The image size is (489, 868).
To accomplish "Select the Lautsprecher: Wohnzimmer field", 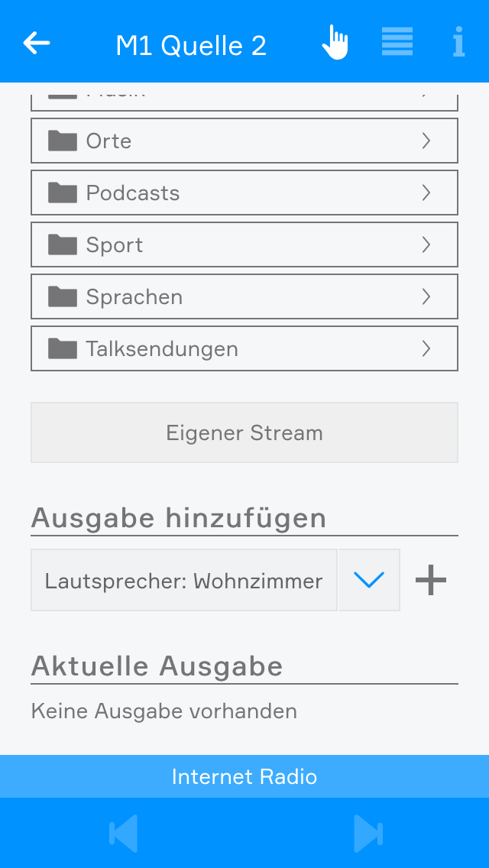I will tap(183, 581).
